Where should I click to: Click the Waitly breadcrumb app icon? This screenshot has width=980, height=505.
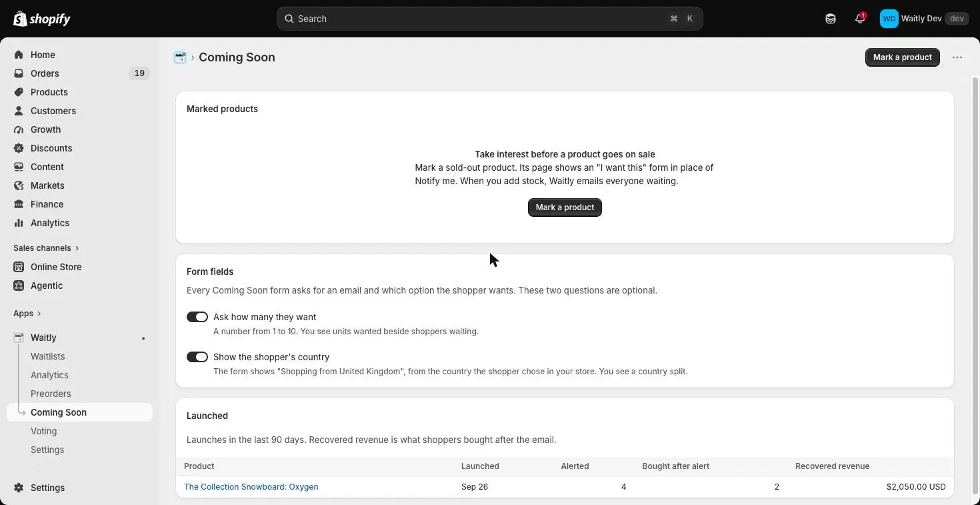point(180,57)
